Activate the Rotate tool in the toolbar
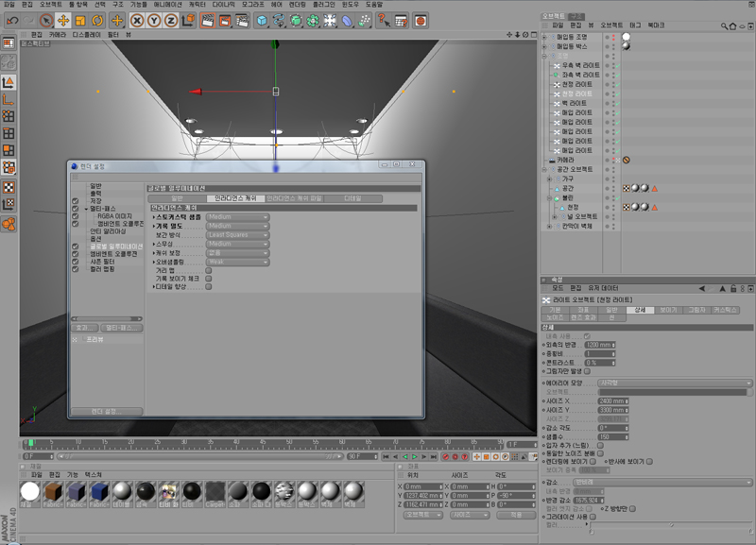 (x=97, y=20)
